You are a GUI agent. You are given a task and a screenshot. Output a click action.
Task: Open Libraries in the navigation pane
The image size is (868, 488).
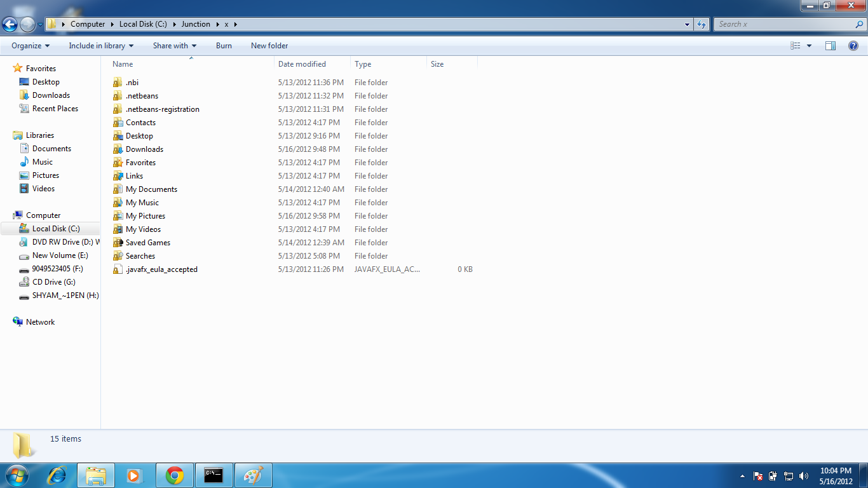click(x=39, y=135)
